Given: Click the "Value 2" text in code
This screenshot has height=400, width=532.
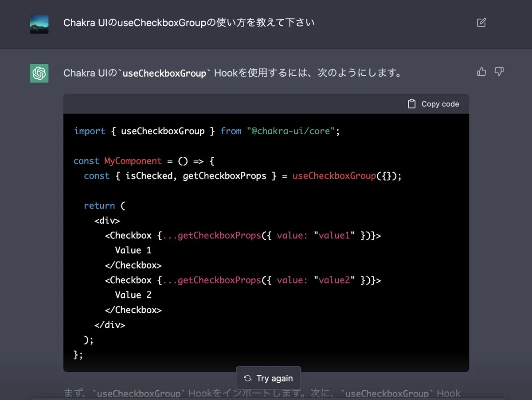Looking at the screenshot, I should 133,295.
